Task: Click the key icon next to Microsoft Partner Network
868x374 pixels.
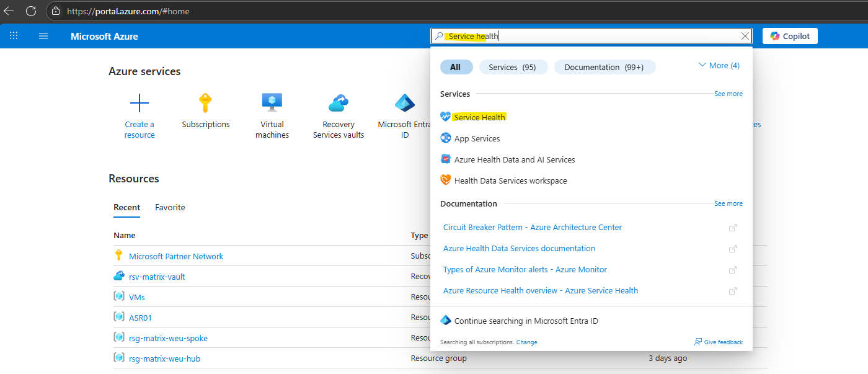Action: 119,256
